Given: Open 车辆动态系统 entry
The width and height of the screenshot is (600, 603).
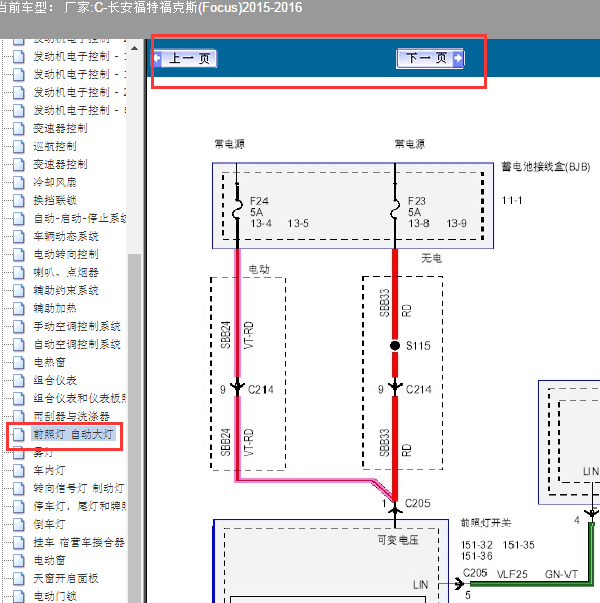Looking at the screenshot, I should point(66,236).
